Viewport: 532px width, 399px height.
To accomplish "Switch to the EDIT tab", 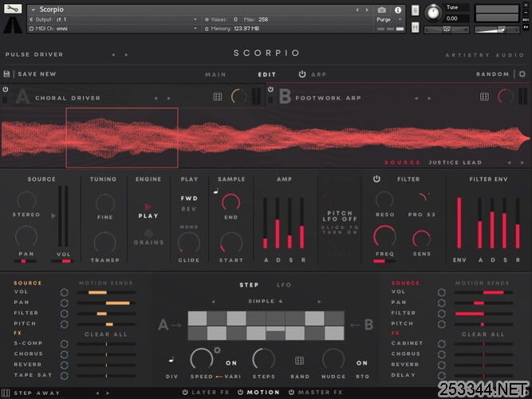I will click(267, 74).
